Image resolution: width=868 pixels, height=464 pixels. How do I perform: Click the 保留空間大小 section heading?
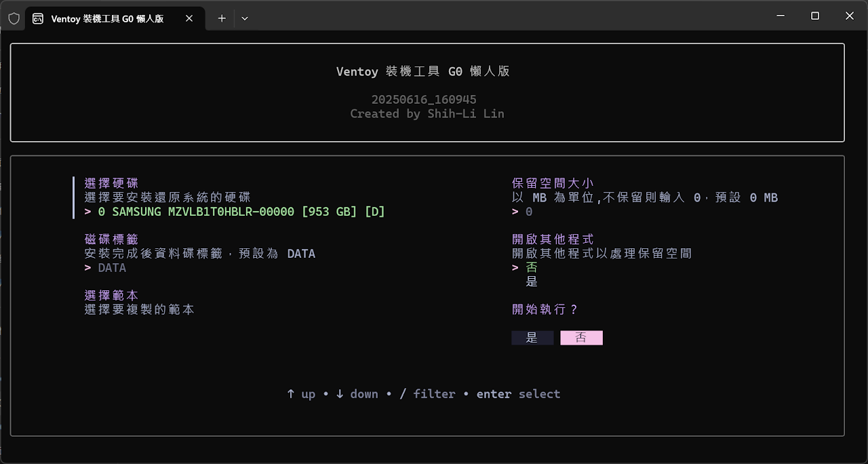point(552,183)
